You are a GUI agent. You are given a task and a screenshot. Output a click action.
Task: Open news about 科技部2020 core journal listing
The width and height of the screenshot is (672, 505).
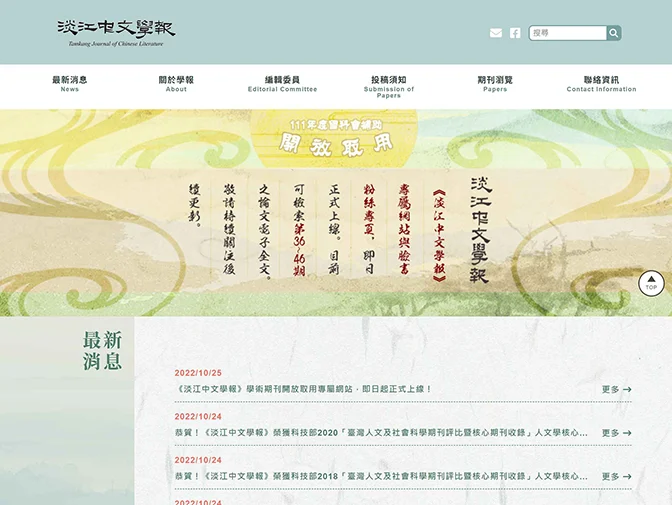pos(381,433)
